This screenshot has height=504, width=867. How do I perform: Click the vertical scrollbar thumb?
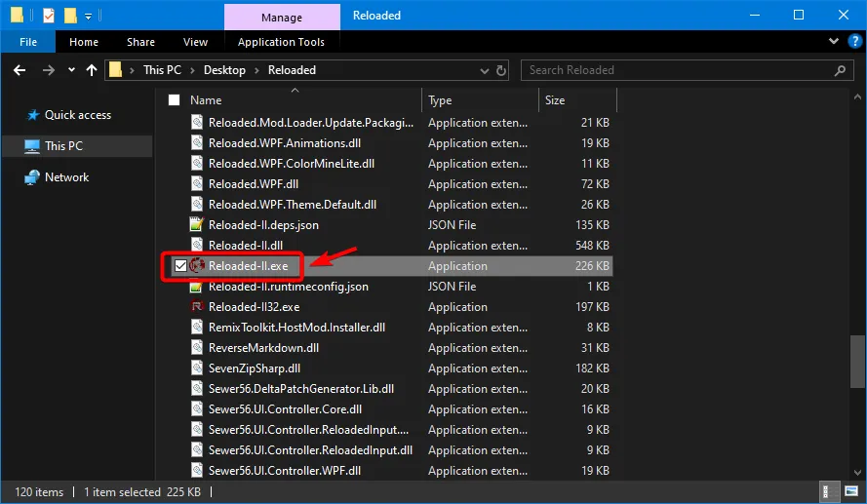click(x=856, y=362)
